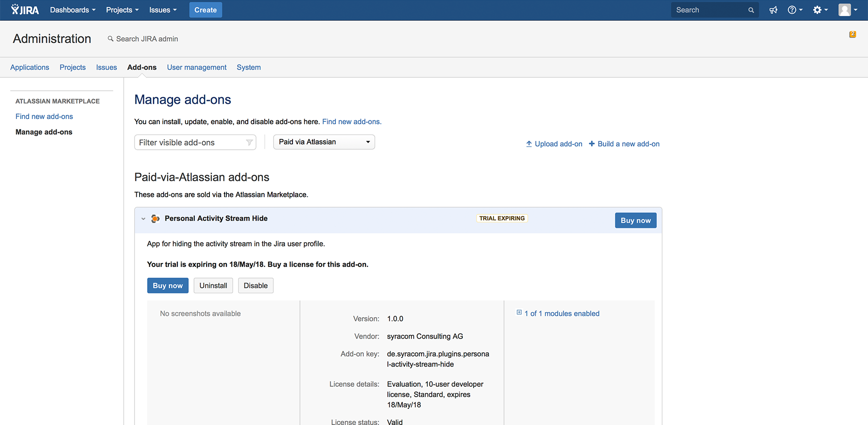Click the vendor syracom Consulting AG text
This screenshot has height=425, width=868.
pos(425,337)
